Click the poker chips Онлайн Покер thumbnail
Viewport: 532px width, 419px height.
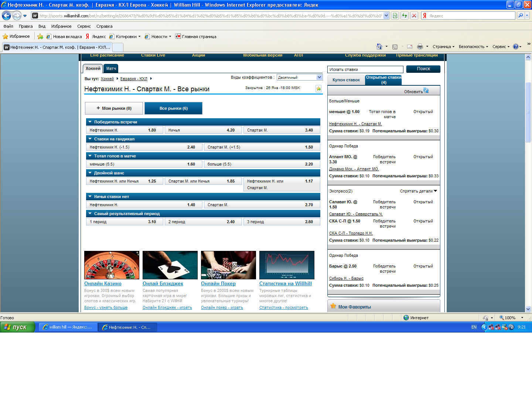click(228, 265)
